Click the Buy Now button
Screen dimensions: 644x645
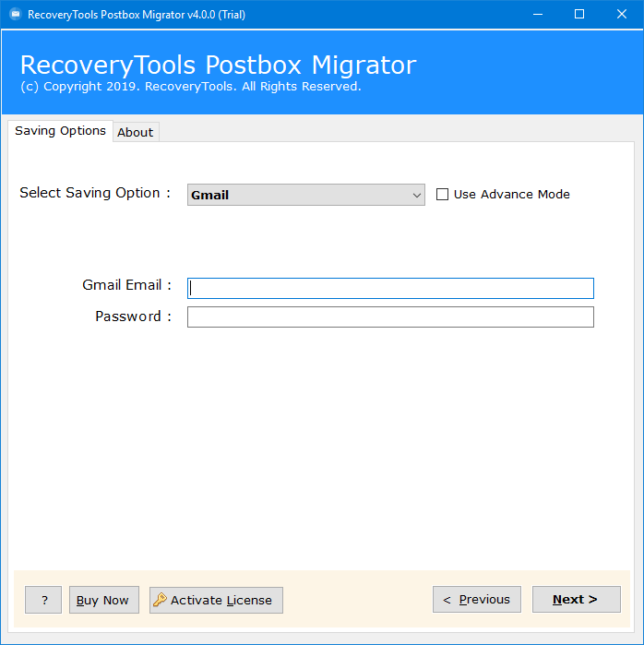coord(104,600)
